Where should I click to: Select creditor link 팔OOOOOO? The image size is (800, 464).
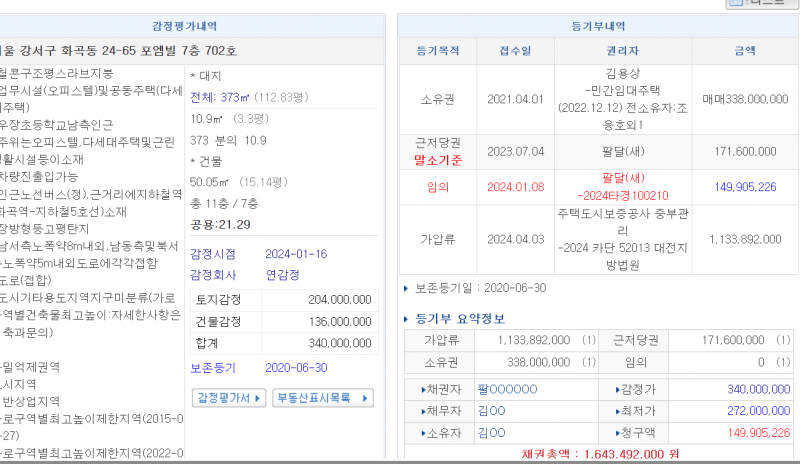(x=507, y=389)
